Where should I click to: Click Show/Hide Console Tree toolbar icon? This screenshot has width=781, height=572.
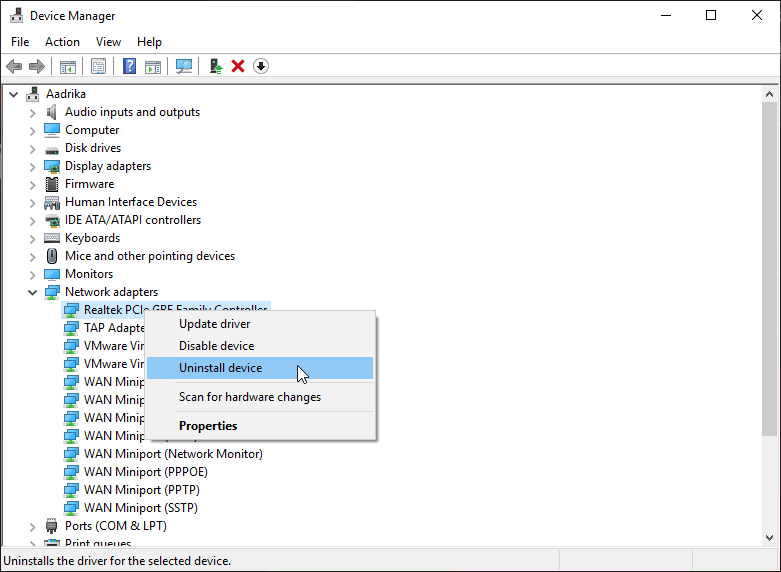click(x=68, y=66)
